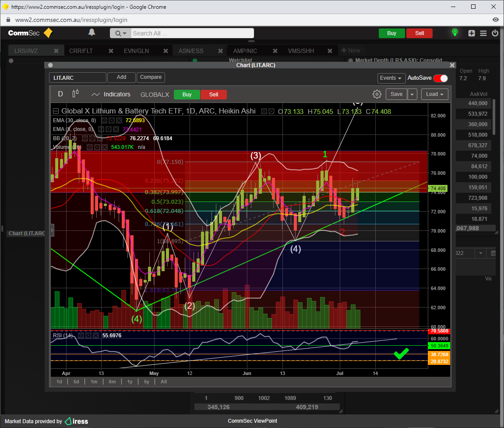
Task: Switch to the VMS/SHH tab
Action: click(301, 51)
